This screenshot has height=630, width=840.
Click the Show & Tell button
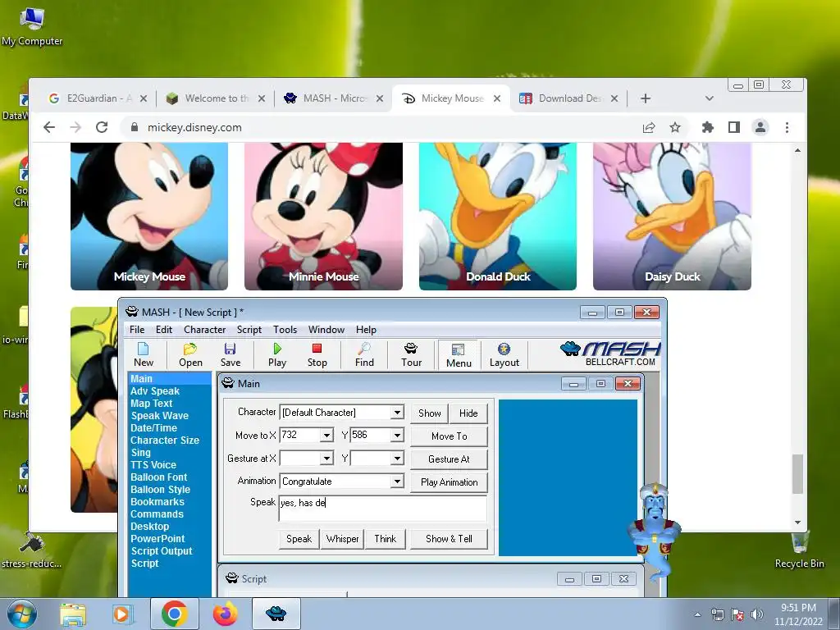(x=449, y=539)
